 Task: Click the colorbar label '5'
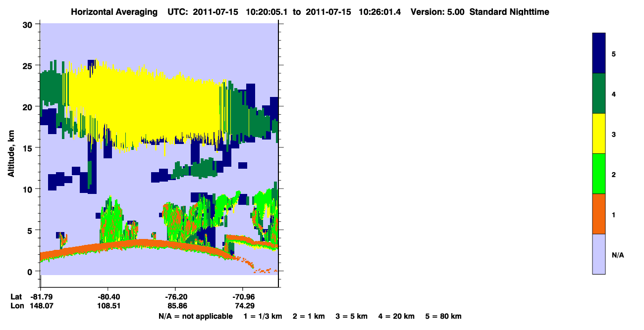[x=614, y=53]
